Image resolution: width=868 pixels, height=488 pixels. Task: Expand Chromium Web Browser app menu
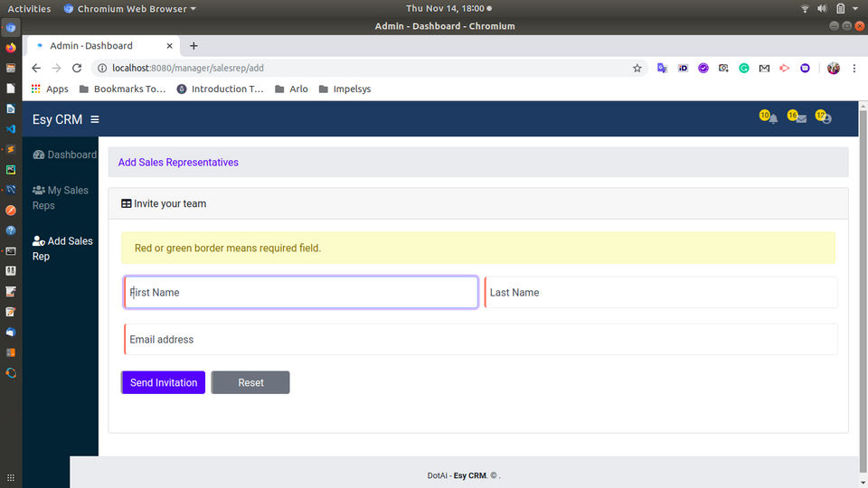(x=130, y=8)
